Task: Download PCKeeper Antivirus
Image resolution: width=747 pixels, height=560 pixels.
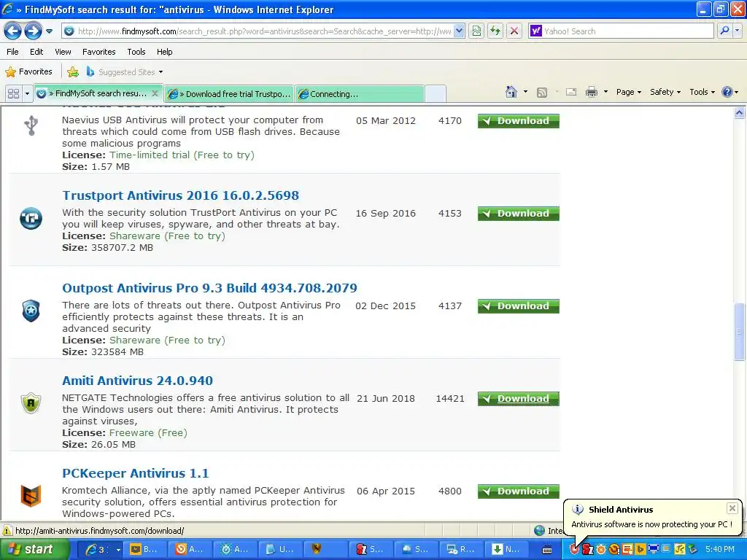Action: 519,491
